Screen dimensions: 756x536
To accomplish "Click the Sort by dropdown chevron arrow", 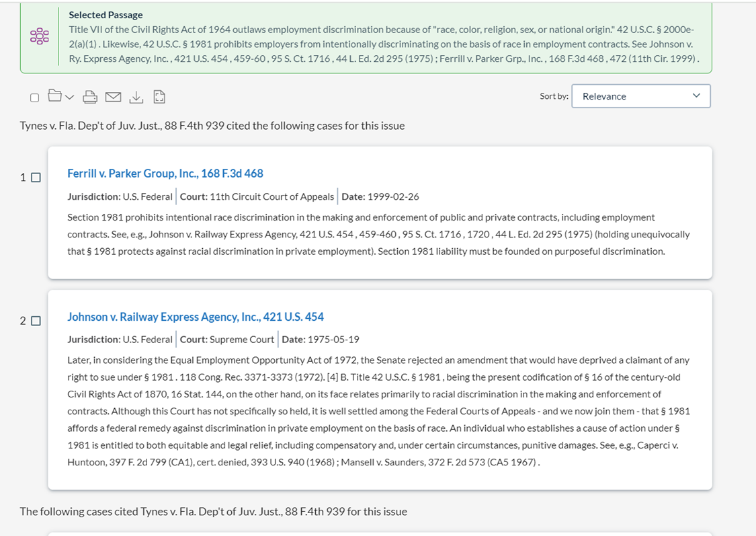I will (696, 95).
